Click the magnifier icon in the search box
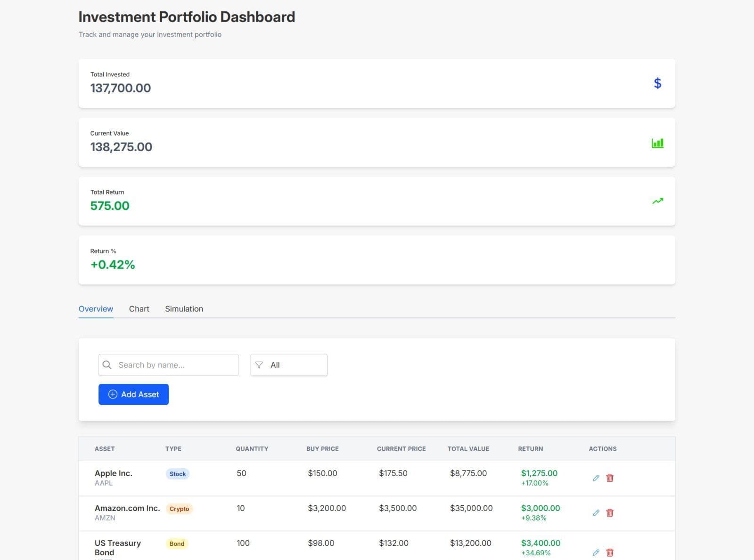Screen dimensions: 754x560 pyautogui.click(x=107, y=365)
